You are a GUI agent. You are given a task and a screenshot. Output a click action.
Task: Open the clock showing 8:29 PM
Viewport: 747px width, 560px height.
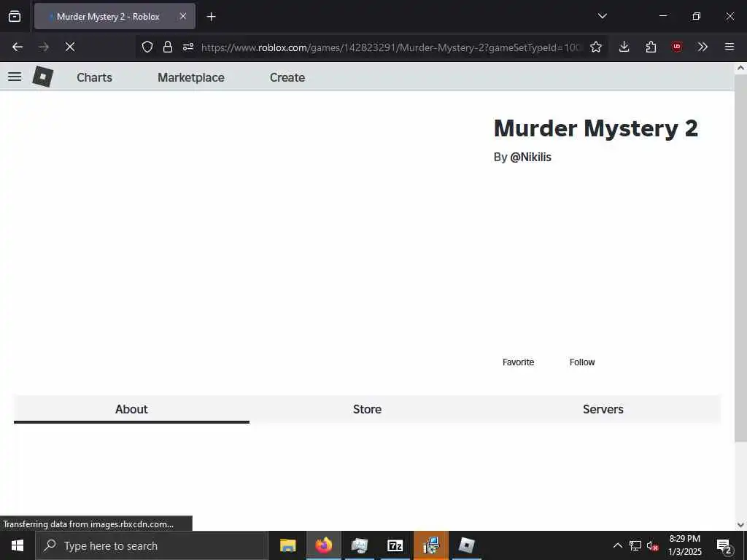coord(684,545)
